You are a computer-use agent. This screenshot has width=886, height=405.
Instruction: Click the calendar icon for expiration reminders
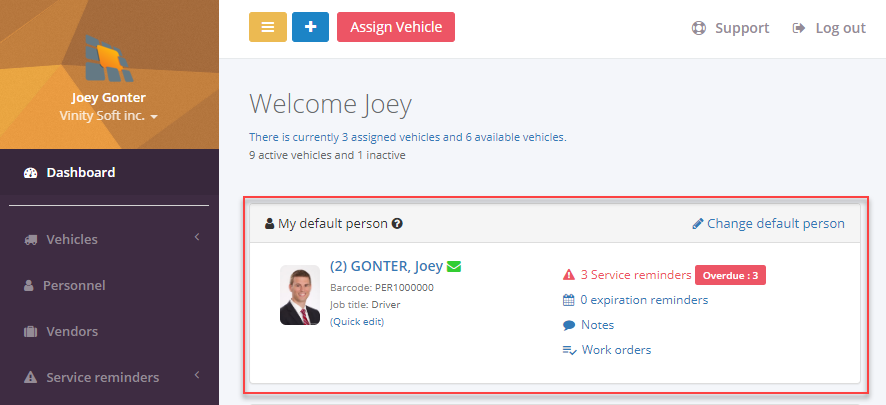pyautogui.click(x=569, y=300)
